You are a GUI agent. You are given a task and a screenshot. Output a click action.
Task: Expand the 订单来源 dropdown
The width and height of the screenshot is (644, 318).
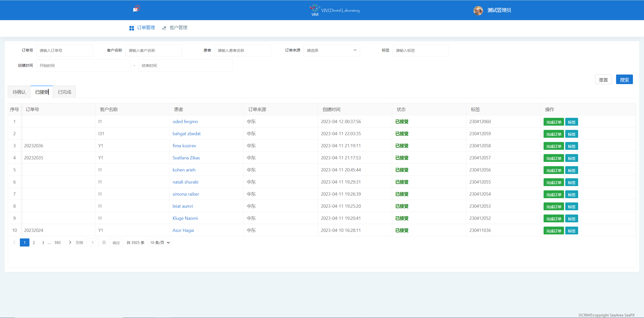coord(332,50)
